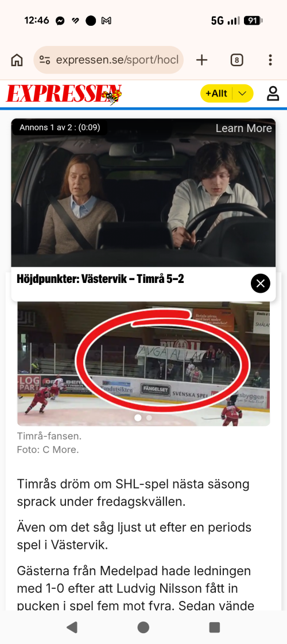Open the user profile account icon
The image size is (287, 644).
[x=273, y=94]
